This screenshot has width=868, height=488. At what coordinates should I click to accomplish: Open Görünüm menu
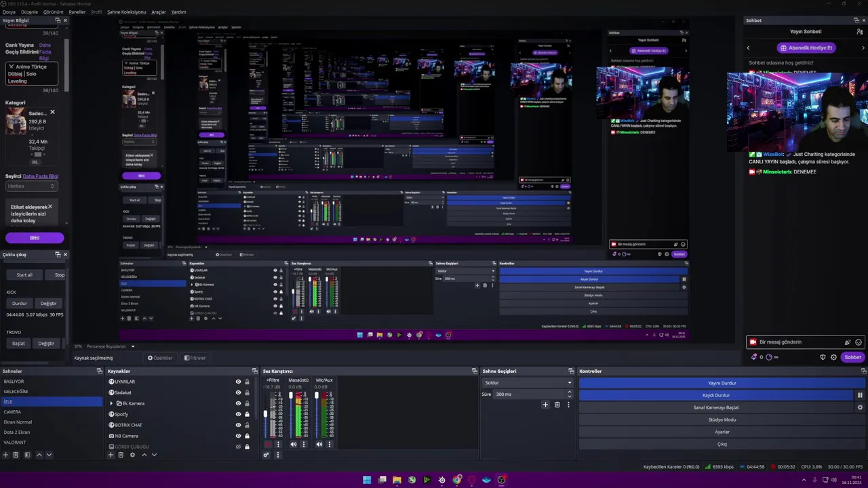pyautogui.click(x=54, y=12)
